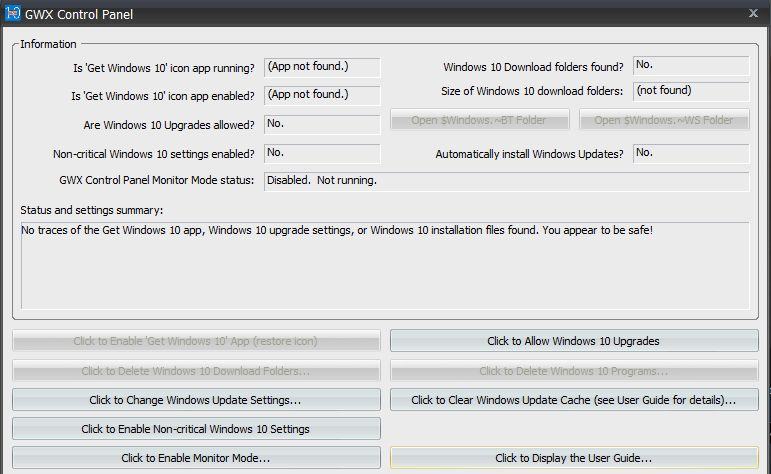The width and height of the screenshot is (771, 474).
Task: Click the 'Is 'Get Windows 10' icon app enabled?' label
Action: point(163,96)
